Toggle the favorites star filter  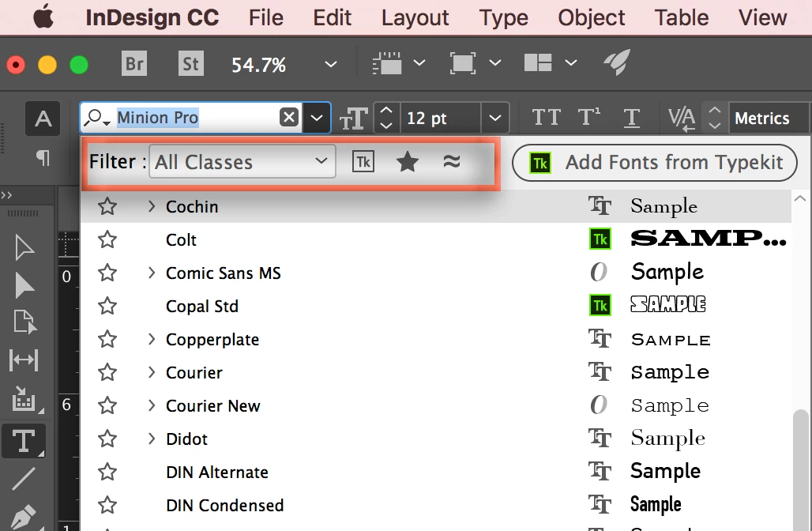[407, 162]
